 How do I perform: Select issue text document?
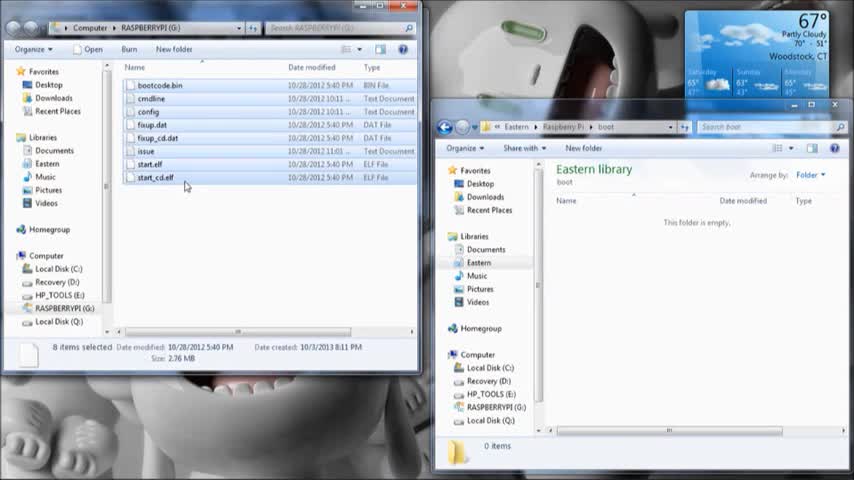[270, 151]
